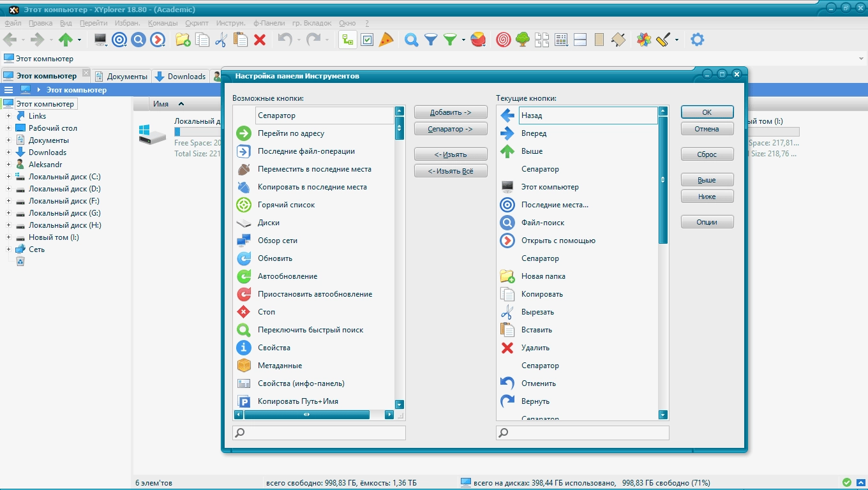Click search field below current buttons list
This screenshot has height=490, width=868.
(583, 433)
